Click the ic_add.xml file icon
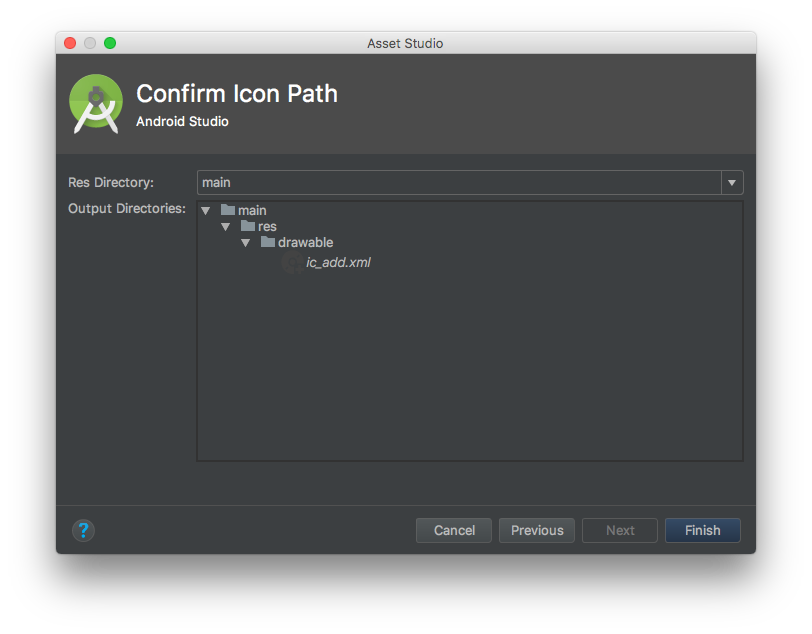This screenshot has width=812, height=634. 292,263
